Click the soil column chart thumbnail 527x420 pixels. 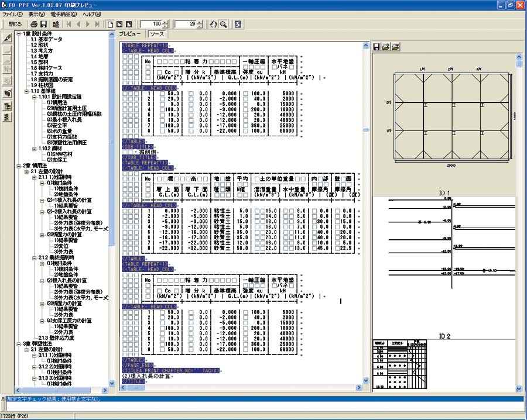click(399, 365)
